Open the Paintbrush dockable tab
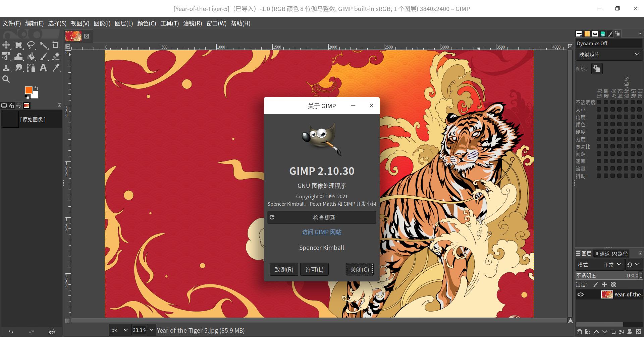The height and width of the screenshot is (337, 644). point(610,33)
